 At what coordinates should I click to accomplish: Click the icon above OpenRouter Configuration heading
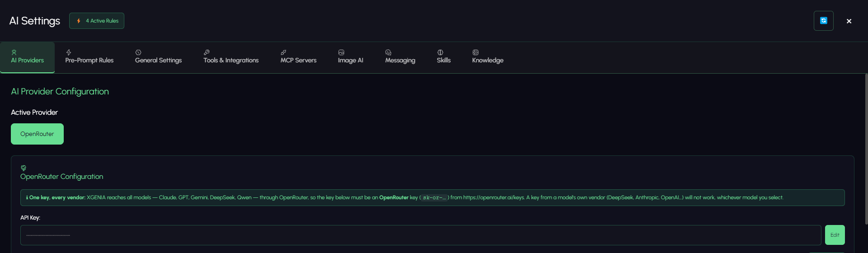tap(24, 168)
